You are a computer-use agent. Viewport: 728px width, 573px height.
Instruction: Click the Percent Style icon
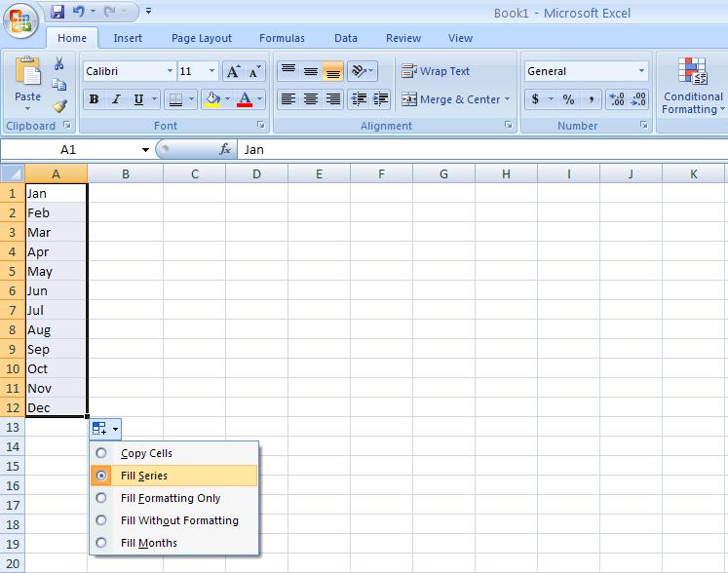pos(568,99)
